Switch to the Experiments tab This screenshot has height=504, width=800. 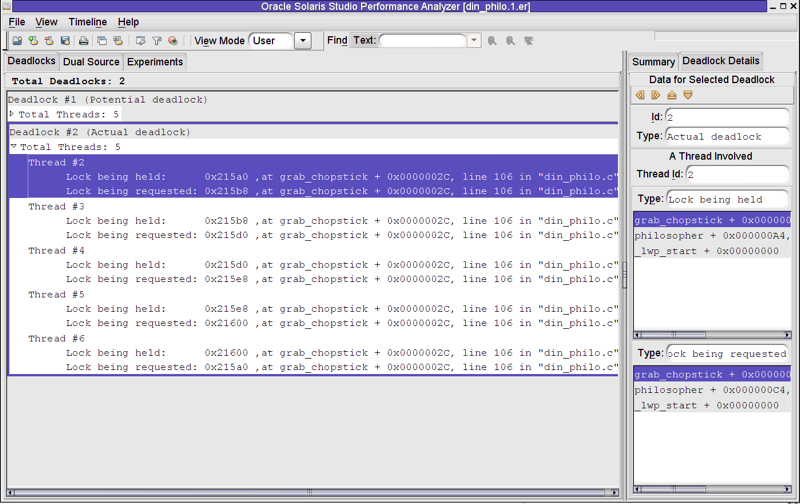[x=155, y=62]
